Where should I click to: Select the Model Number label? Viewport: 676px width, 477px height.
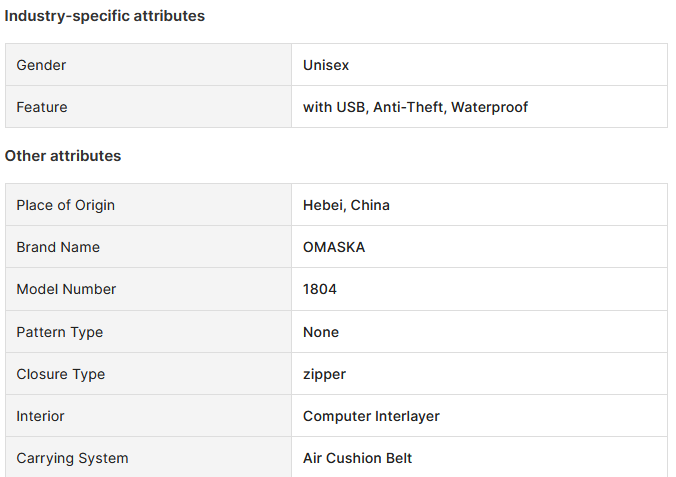(x=66, y=289)
